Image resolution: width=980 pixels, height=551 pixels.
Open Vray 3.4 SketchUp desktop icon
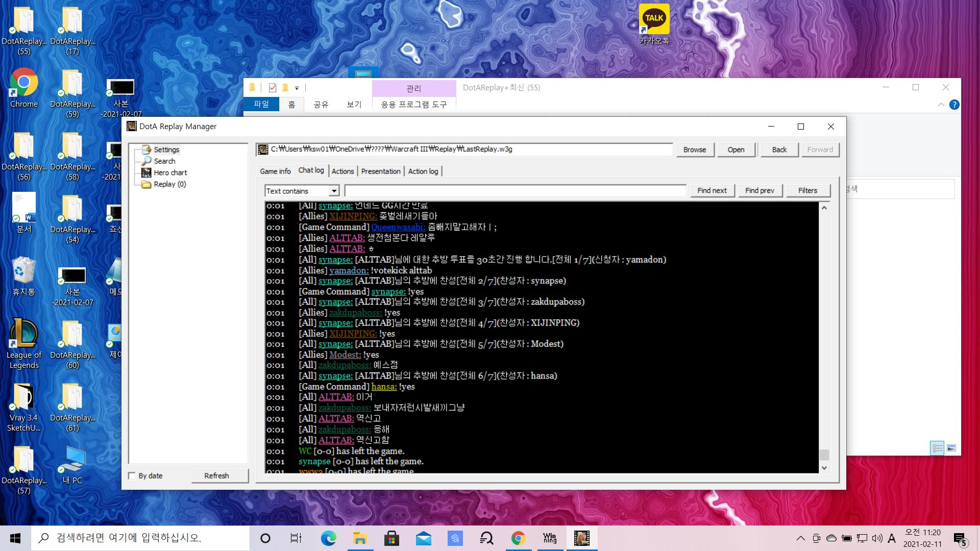coord(23,407)
